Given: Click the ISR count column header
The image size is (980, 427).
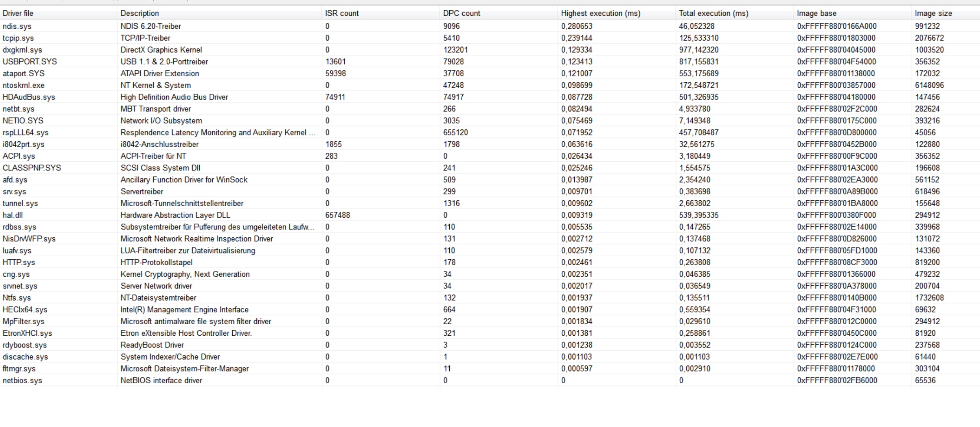Looking at the screenshot, I should 342,13.
